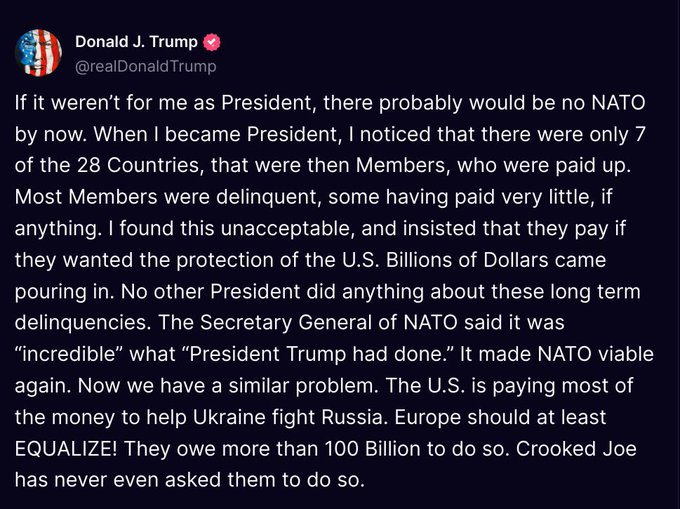
Task: Click the first NATO mention in line one
Action: click(618, 103)
